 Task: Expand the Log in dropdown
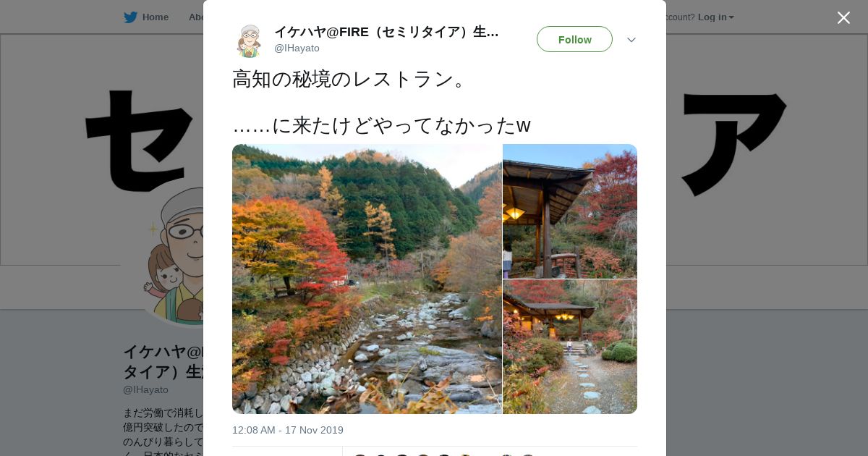click(x=716, y=17)
